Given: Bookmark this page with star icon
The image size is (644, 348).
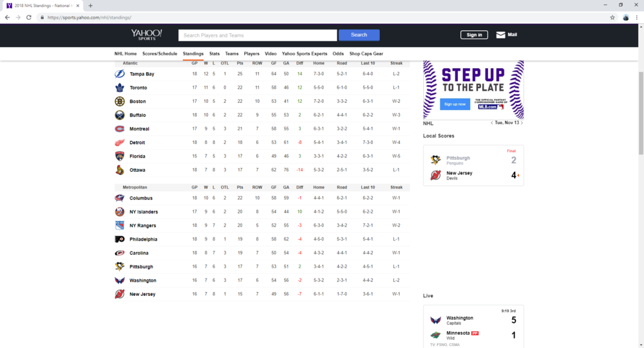Looking at the screenshot, I should [x=612, y=17].
